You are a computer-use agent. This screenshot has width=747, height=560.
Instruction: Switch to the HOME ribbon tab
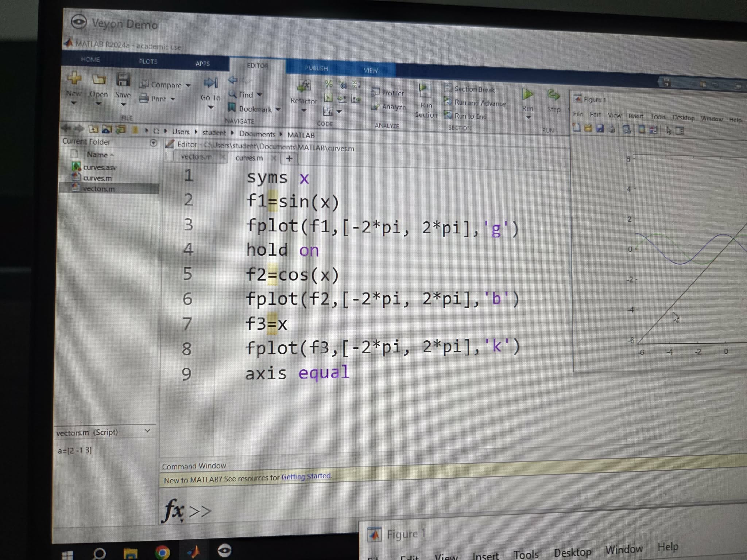tap(90, 59)
